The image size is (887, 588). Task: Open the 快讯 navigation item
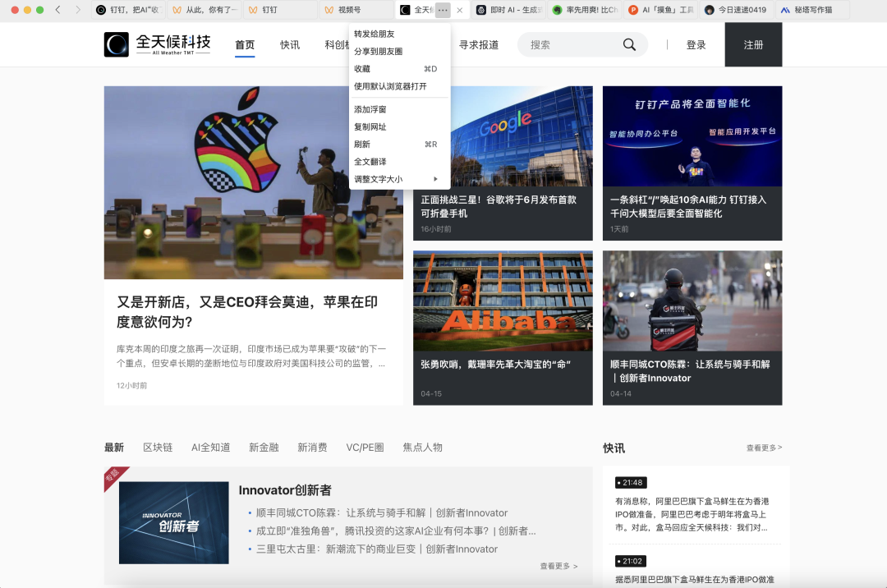point(290,44)
